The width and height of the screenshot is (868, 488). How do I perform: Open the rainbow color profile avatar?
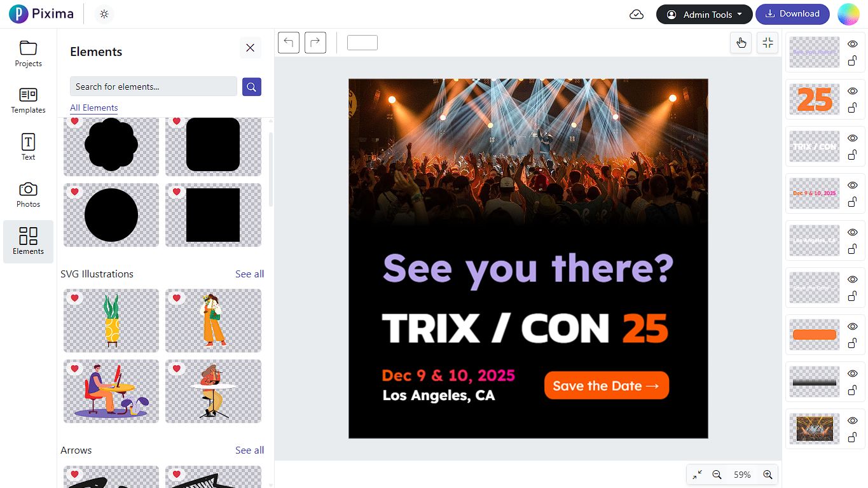click(848, 14)
